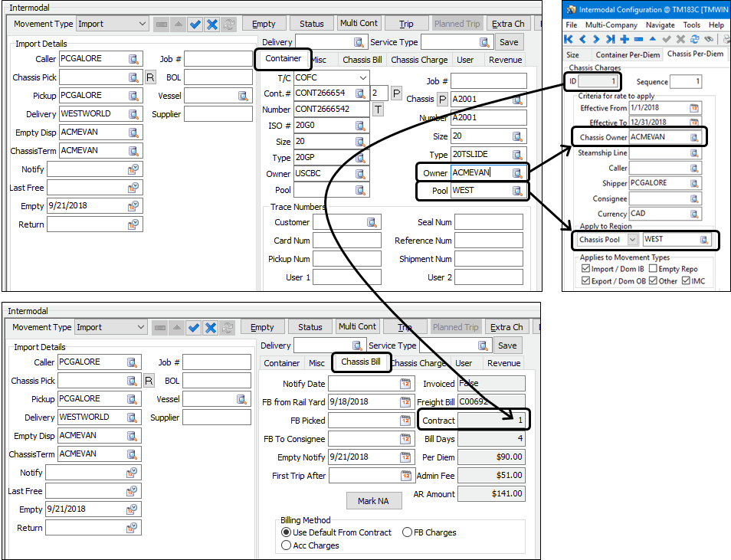This screenshot has height=560, width=731.
Task: Open Notify Date calendar in Chassis Bill
Action: pyautogui.click(x=405, y=384)
